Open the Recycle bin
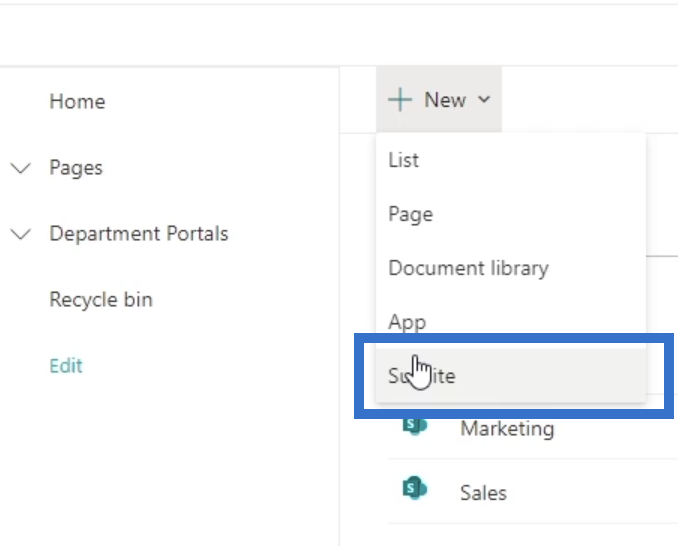 pos(101,300)
